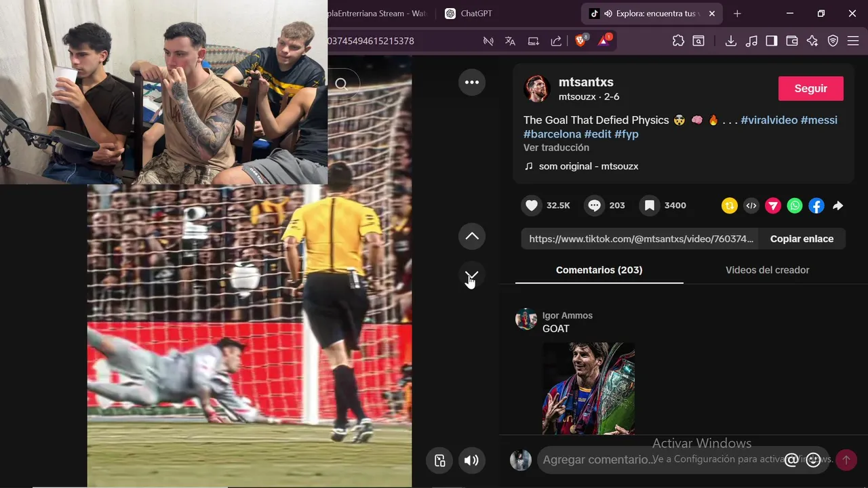
Task: Toggle the video volume speaker button
Action: tap(471, 461)
